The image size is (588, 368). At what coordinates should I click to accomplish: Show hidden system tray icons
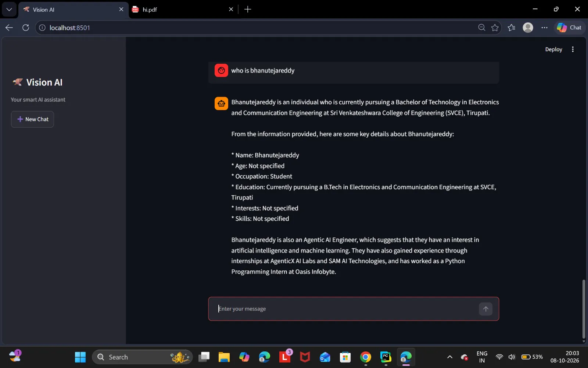click(x=449, y=357)
